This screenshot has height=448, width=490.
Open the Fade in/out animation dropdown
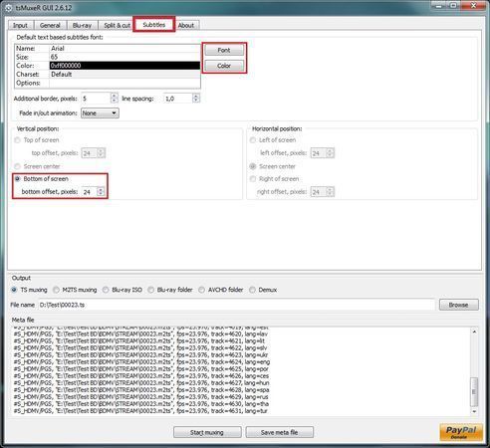pyautogui.click(x=100, y=113)
